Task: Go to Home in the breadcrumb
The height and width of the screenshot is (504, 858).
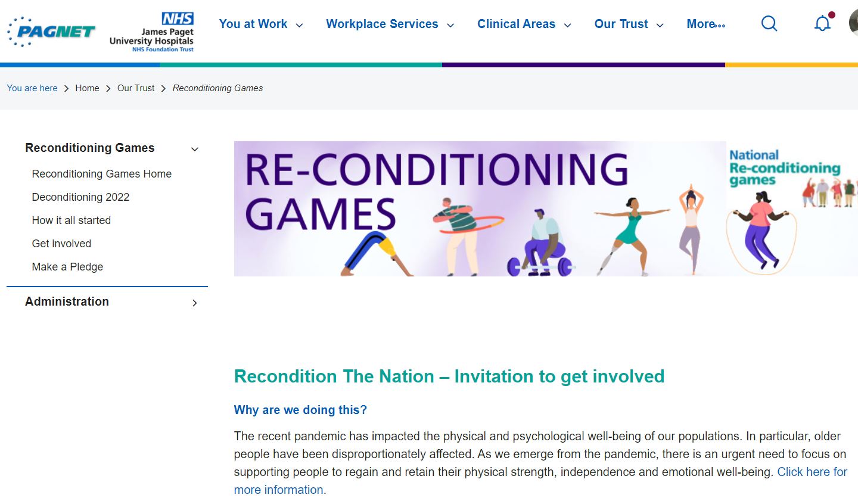Action: (87, 88)
